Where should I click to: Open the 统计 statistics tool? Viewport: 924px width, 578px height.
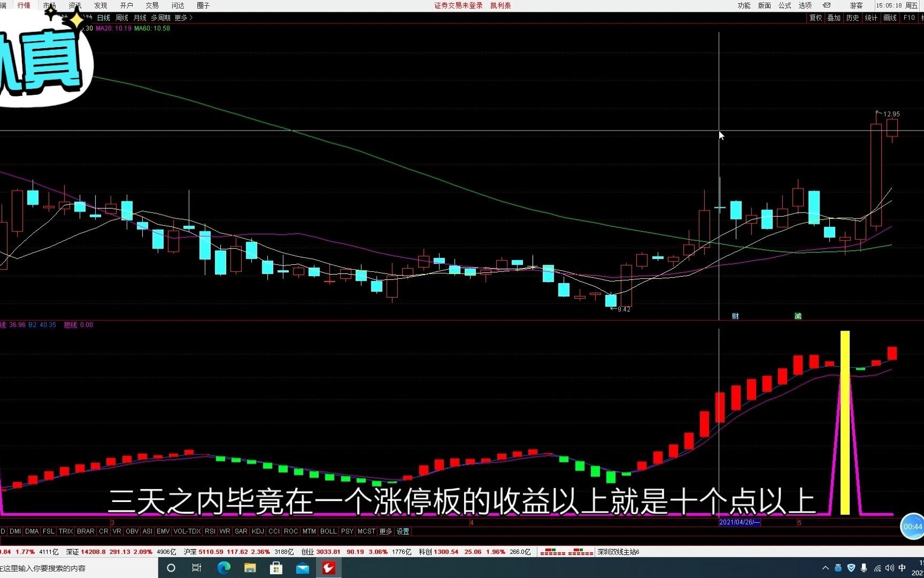click(871, 18)
